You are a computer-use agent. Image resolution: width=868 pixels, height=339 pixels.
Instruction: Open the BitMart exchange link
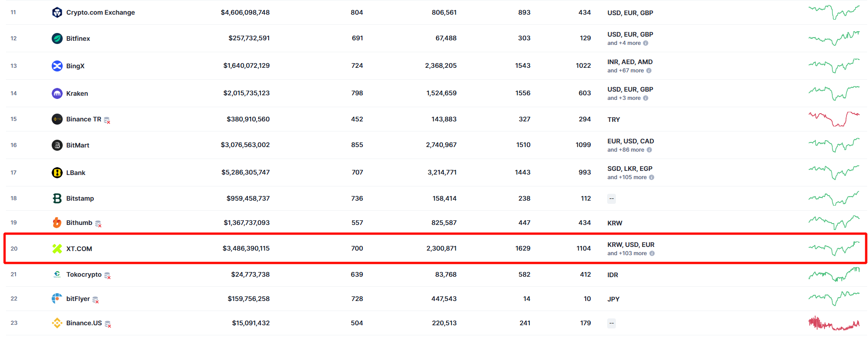pos(77,145)
